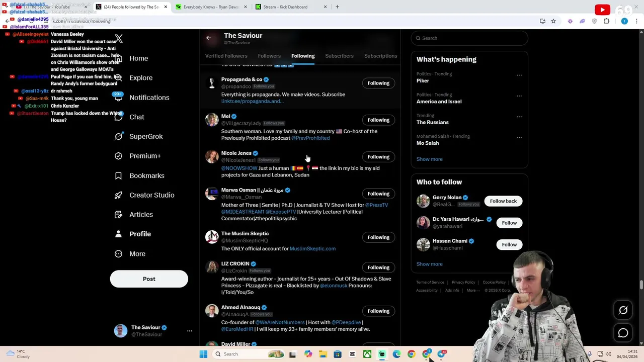
Task: Open Notifications in the sidebar
Action: (x=149, y=98)
